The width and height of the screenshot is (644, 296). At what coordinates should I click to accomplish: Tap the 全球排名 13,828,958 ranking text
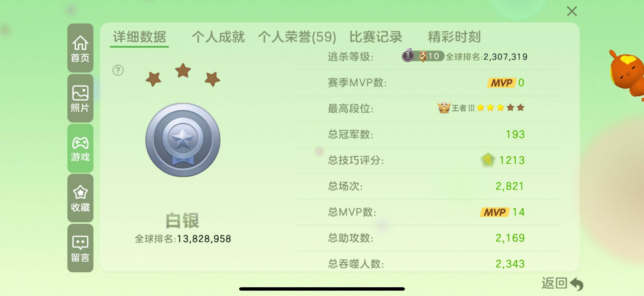point(183,239)
